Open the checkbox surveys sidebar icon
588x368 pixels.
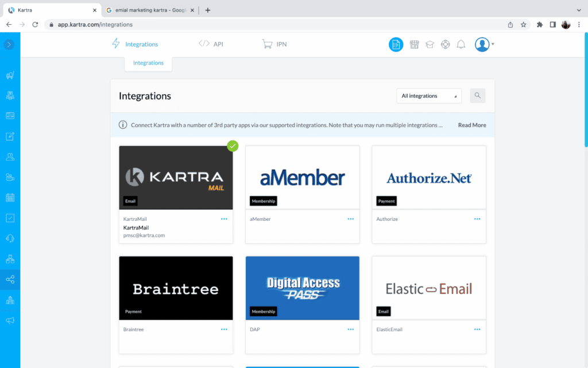click(x=10, y=218)
